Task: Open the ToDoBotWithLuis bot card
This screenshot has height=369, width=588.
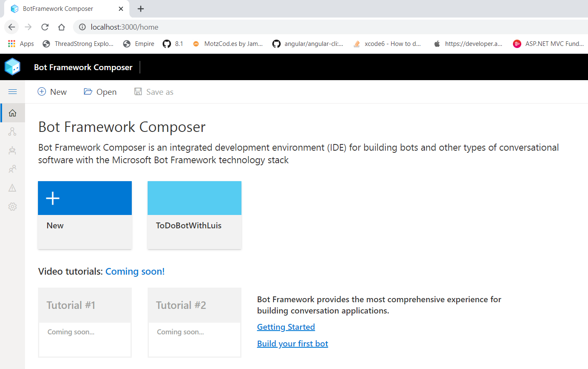Action: pyautogui.click(x=194, y=215)
